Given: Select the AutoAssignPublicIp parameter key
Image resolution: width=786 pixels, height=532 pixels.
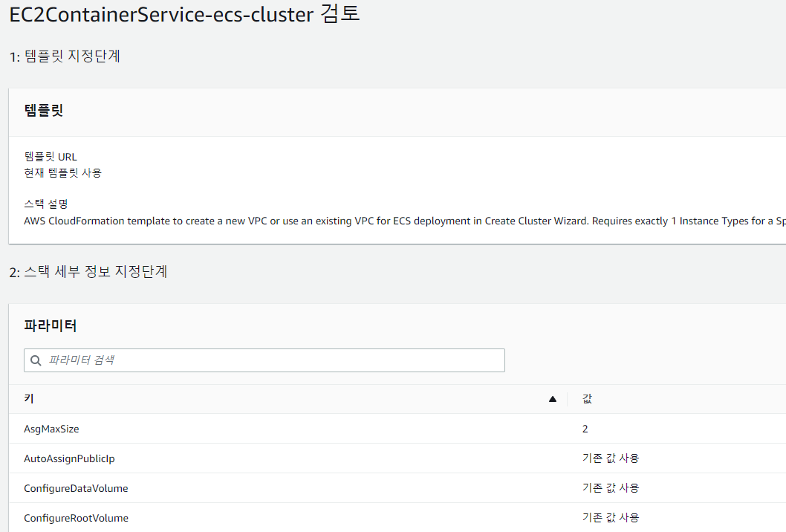Looking at the screenshot, I should pyautogui.click(x=69, y=458).
